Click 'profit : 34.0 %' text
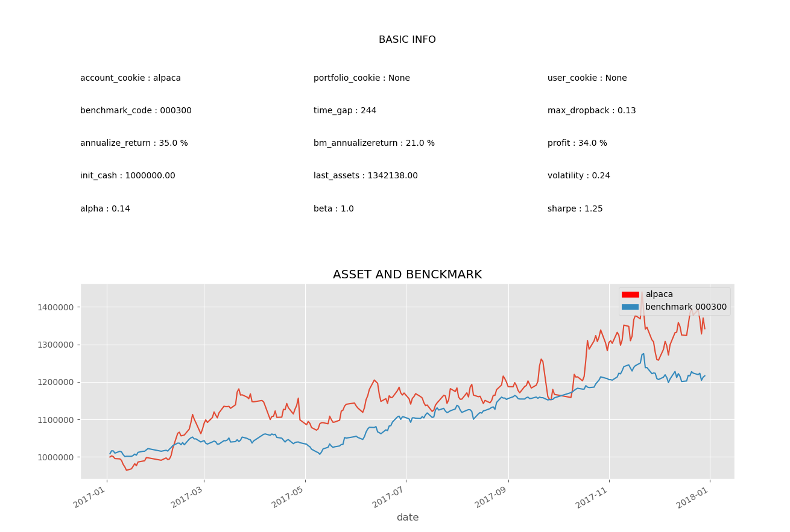Viewport: 790px width, 532px height. tap(577, 143)
